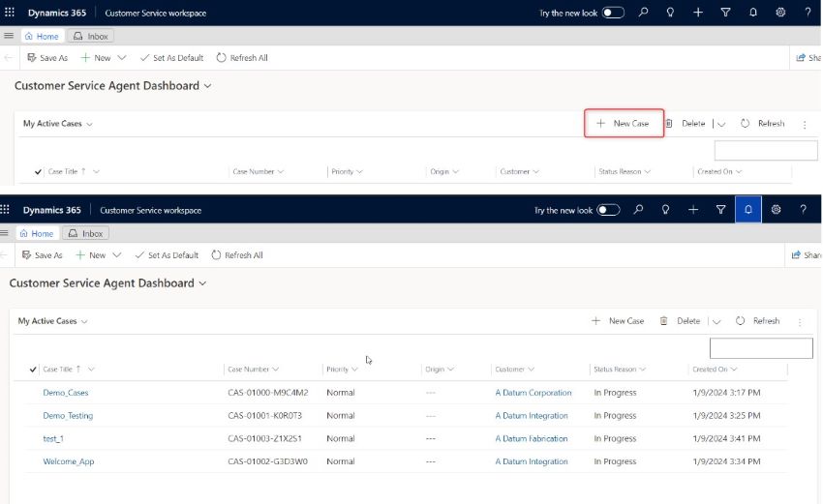Open settings gear in upper header
Viewport: 823px width, 504px height.
(x=780, y=12)
